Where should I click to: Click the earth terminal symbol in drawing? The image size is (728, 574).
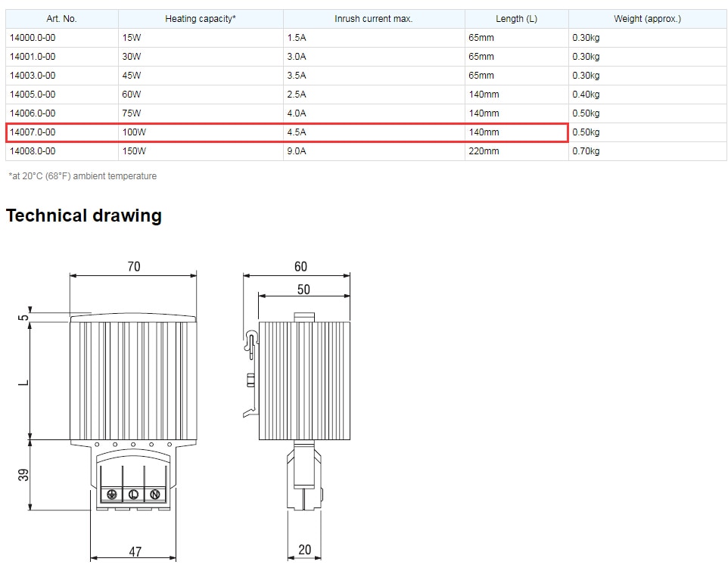point(112,495)
